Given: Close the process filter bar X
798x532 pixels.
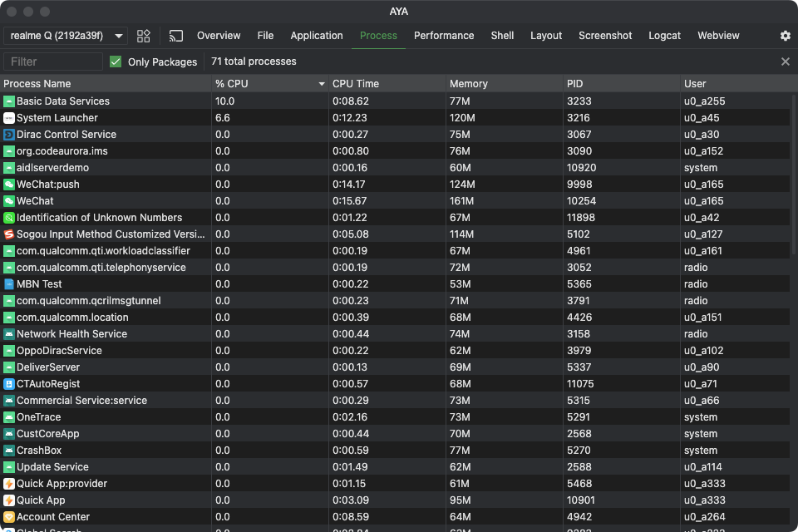Looking at the screenshot, I should click(x=786, y=62).
